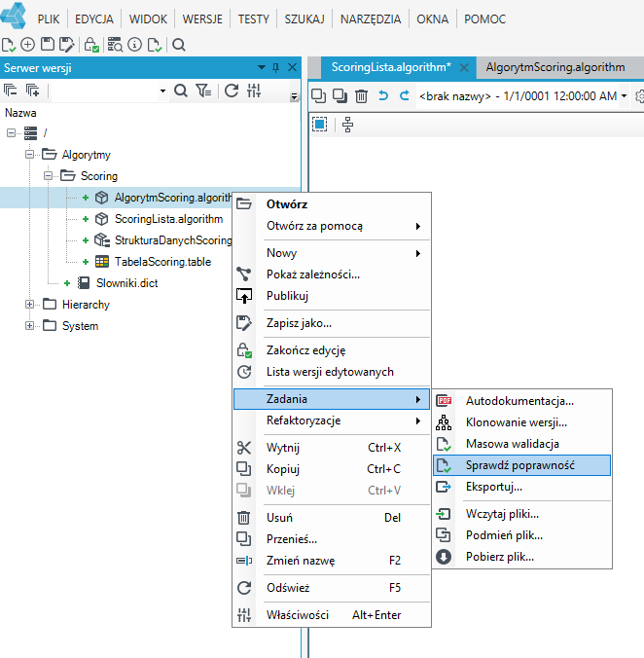
Task: Choose Eksportuj... in submenu
Action: [521, 487]
